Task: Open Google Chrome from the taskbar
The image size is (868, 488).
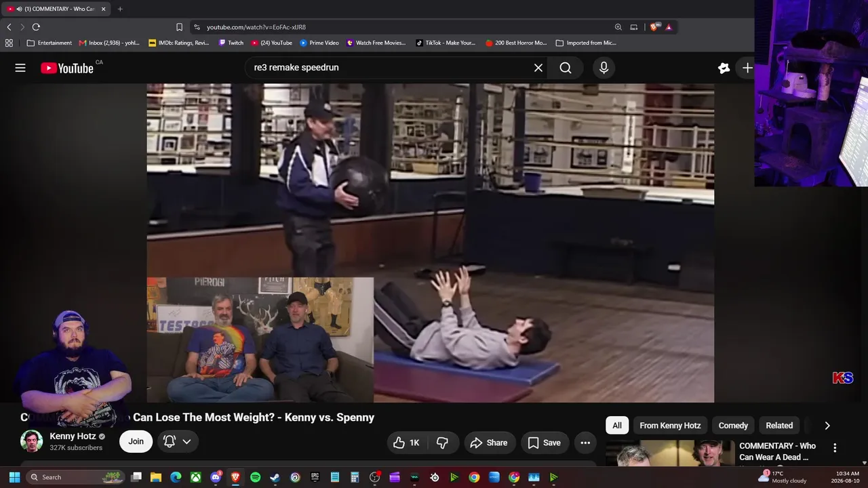Action: [474, 477]
